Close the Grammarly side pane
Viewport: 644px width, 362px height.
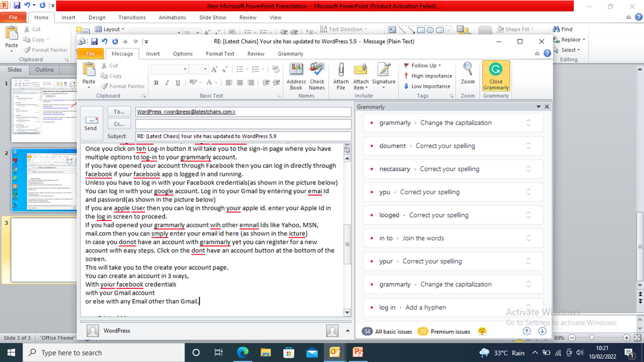[547, 107]
